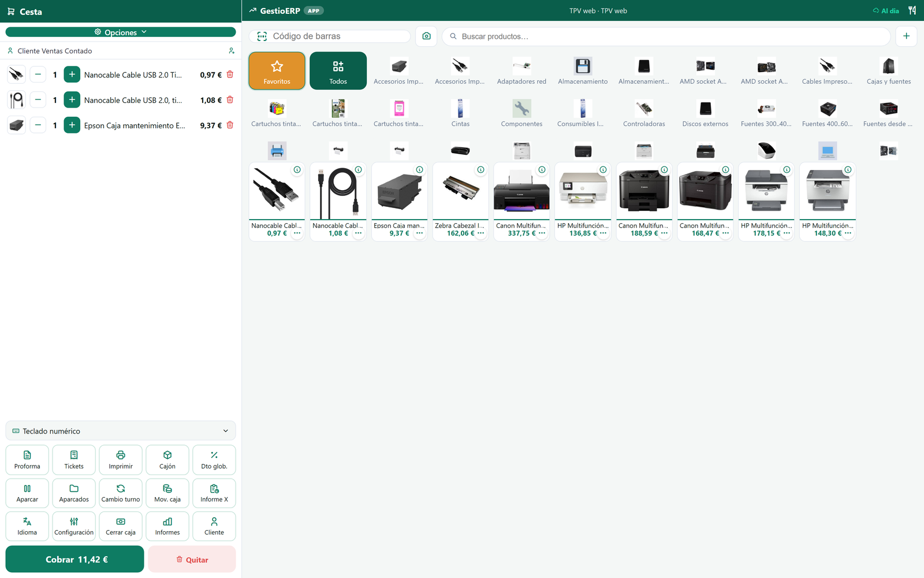
Task: Show info for Canon Multifunción 337,75 € product
Action: click(542, 170)
